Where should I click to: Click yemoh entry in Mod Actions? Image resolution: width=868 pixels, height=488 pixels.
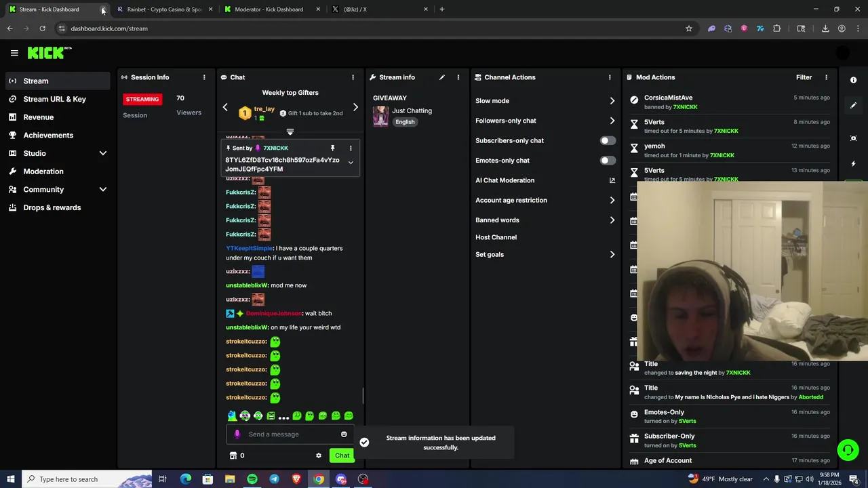[654, 146]
